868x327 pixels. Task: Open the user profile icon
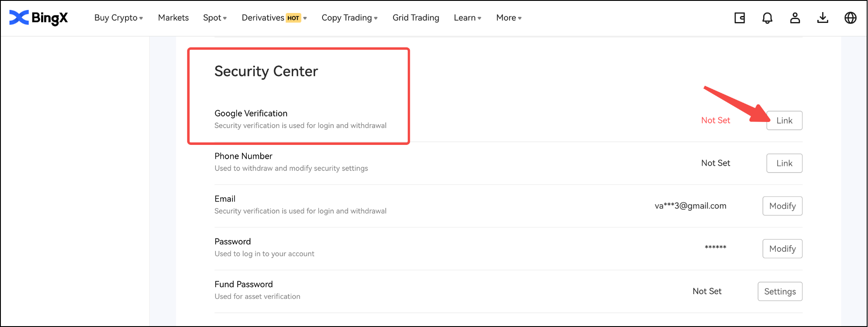pos(795,18)
